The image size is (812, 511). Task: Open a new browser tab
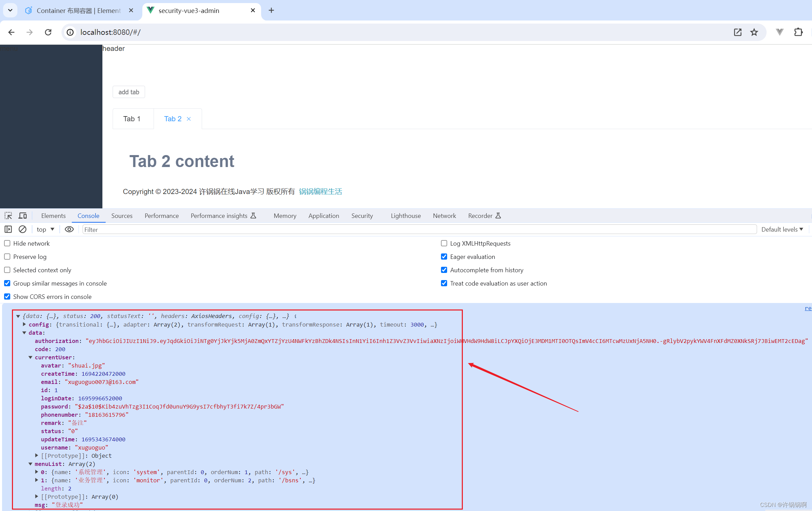pyautogui.click(x=271, y=10)
